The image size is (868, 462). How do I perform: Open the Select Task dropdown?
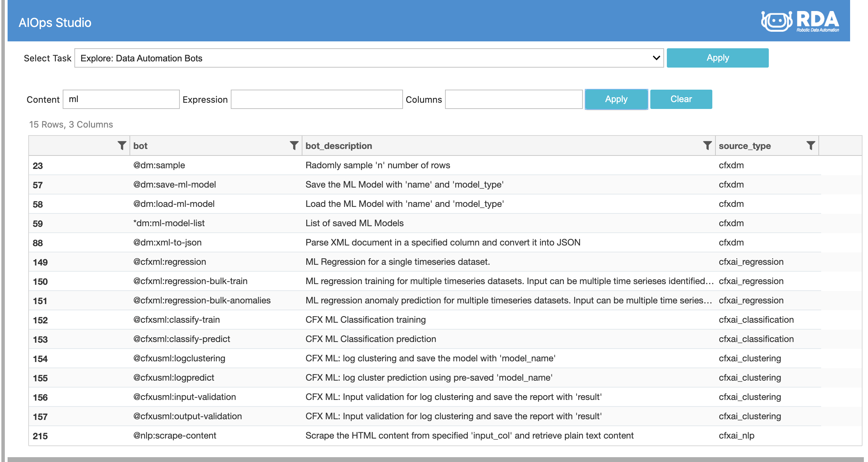click(369, 58)
